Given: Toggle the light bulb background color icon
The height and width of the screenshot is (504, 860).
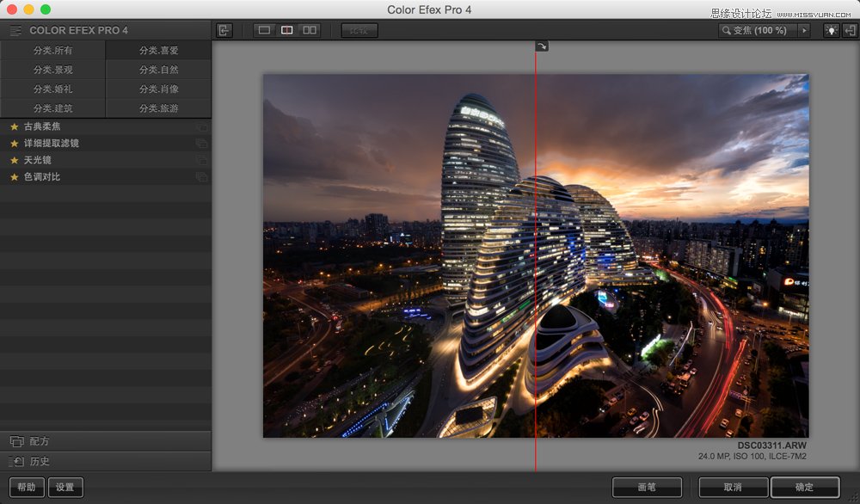Looking at the screenshot, I should pos(832,30).
